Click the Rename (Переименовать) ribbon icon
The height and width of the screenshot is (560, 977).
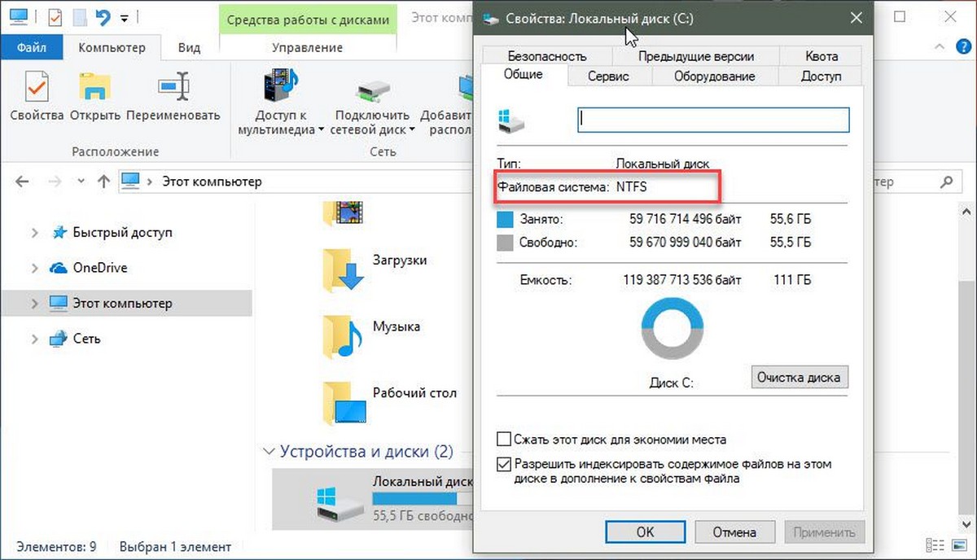[173, 90]
